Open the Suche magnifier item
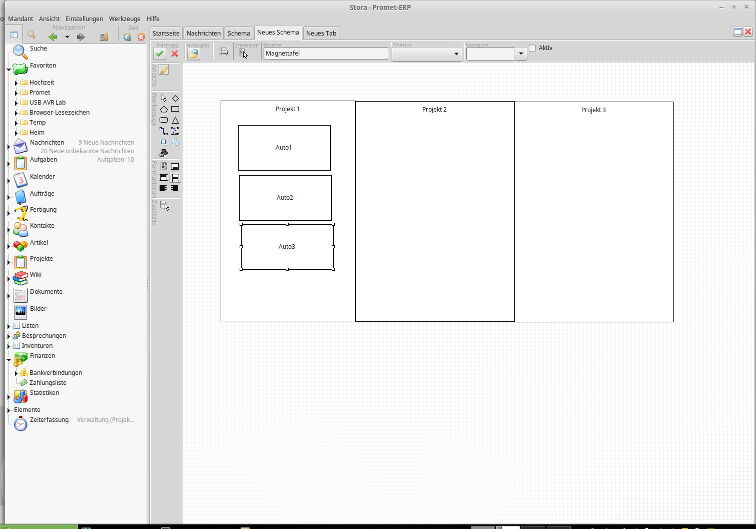 (38, 48)
